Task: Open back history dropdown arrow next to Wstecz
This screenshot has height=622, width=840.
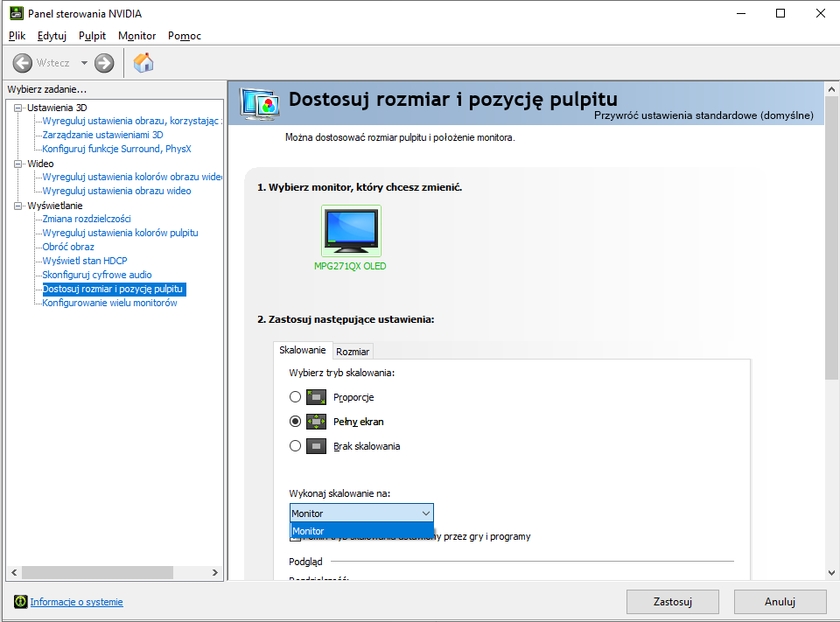Action: pyautogui.click(x=84, y=63)
